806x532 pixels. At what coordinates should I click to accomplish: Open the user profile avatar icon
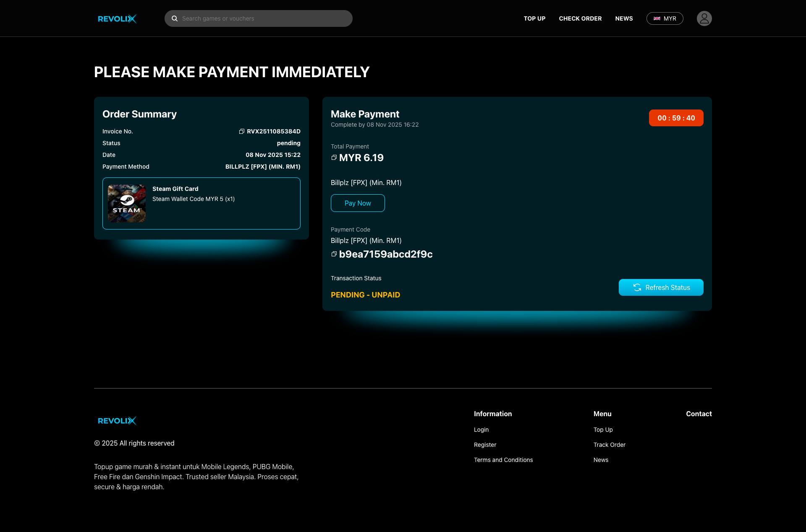coord(704,18)
